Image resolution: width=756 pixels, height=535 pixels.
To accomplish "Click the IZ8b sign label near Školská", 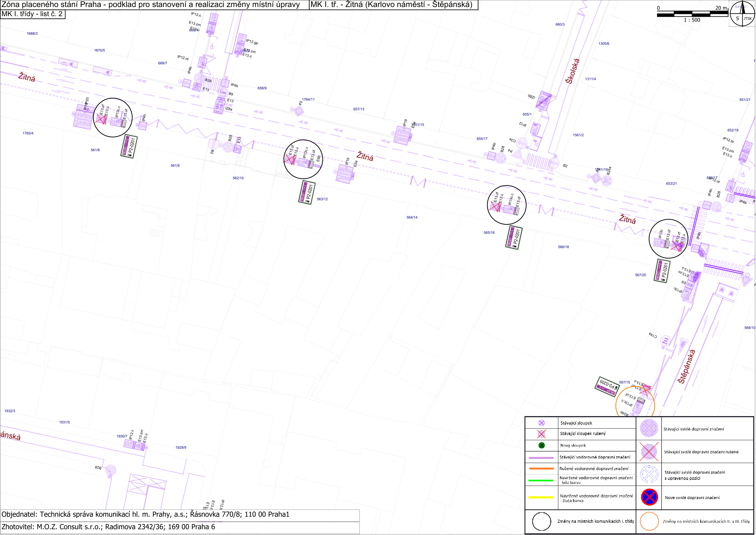I will (x=531, y=97).
